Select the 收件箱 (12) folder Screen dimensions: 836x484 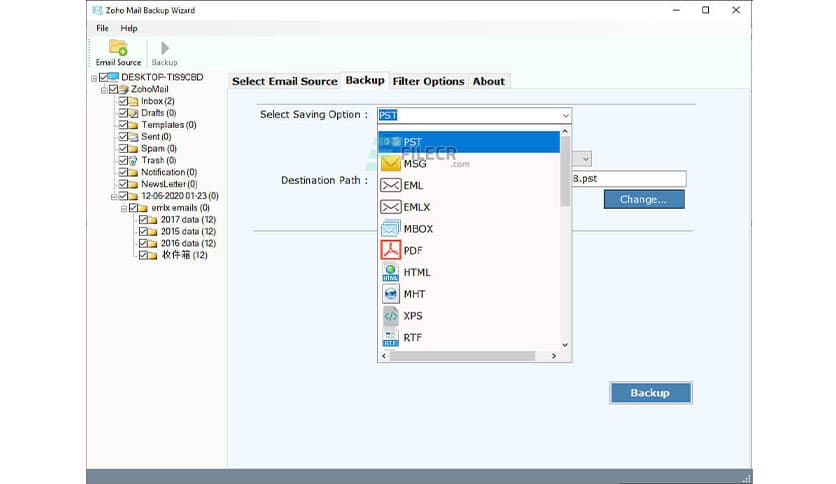pos(184,255)
